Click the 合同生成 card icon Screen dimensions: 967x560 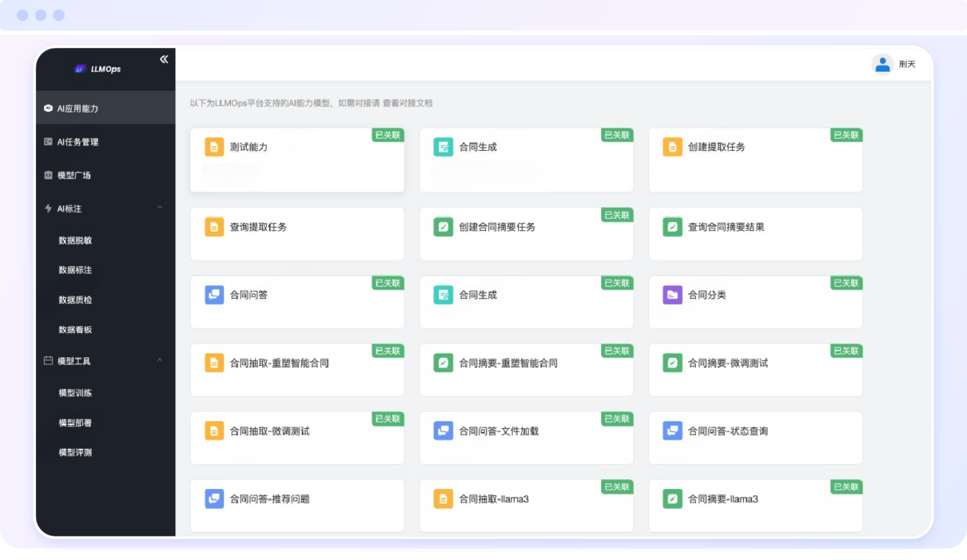pos(443,146)
